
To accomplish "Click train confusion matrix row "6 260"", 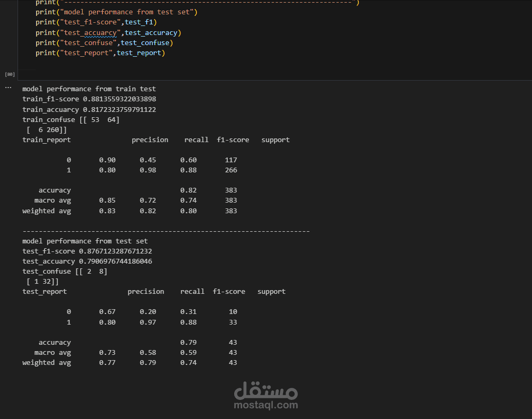I will pos(47,130).
